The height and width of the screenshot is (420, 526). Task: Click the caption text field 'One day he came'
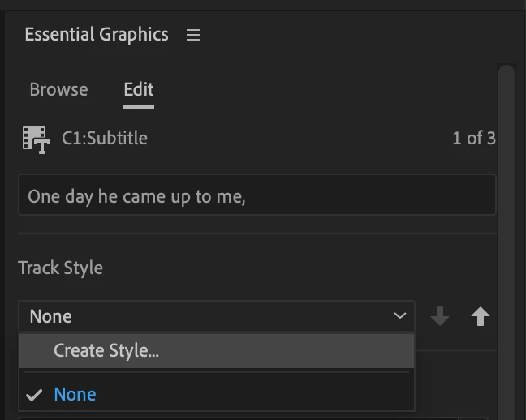(x=257, y=196)
